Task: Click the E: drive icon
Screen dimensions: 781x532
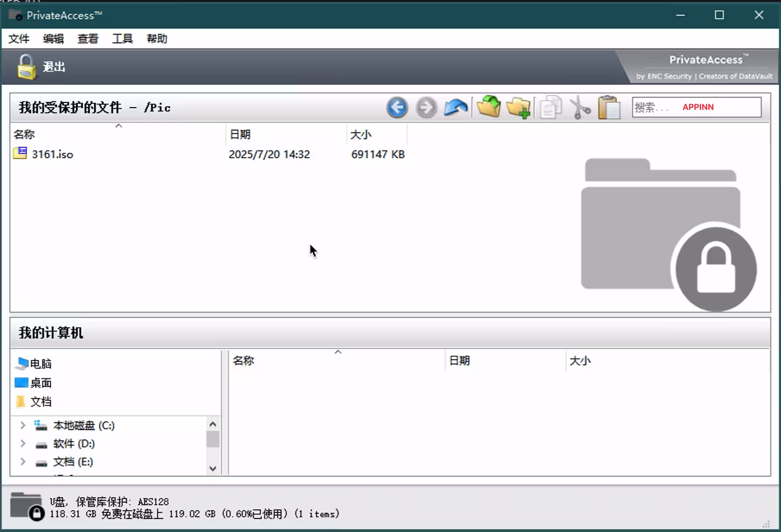Action: point(41,463)
